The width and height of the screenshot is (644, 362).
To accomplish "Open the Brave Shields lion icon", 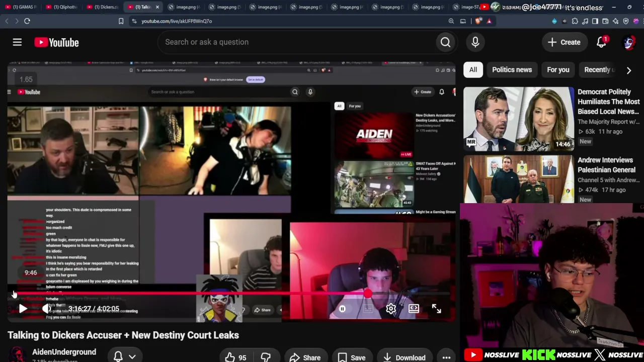I will 478,21.
